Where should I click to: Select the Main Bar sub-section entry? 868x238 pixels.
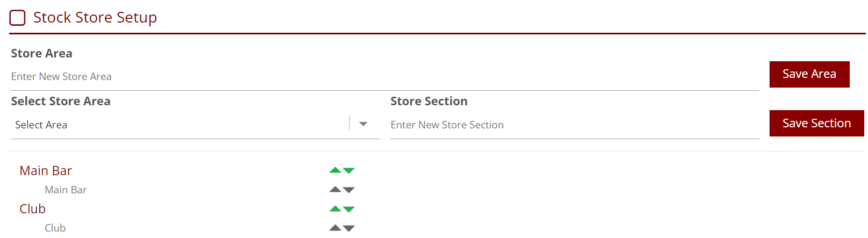pyautogui.click(x=66, y=190)
